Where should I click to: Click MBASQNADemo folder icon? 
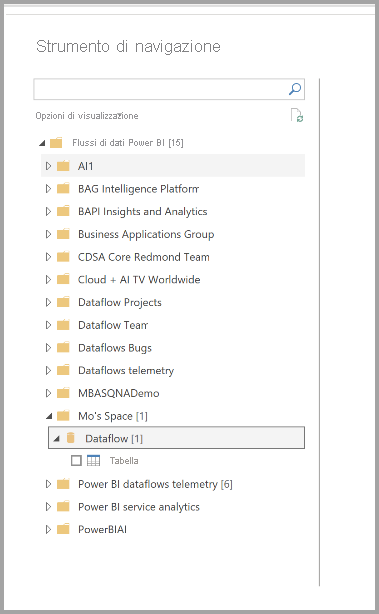pyautogui.click(x=63, y=393)
